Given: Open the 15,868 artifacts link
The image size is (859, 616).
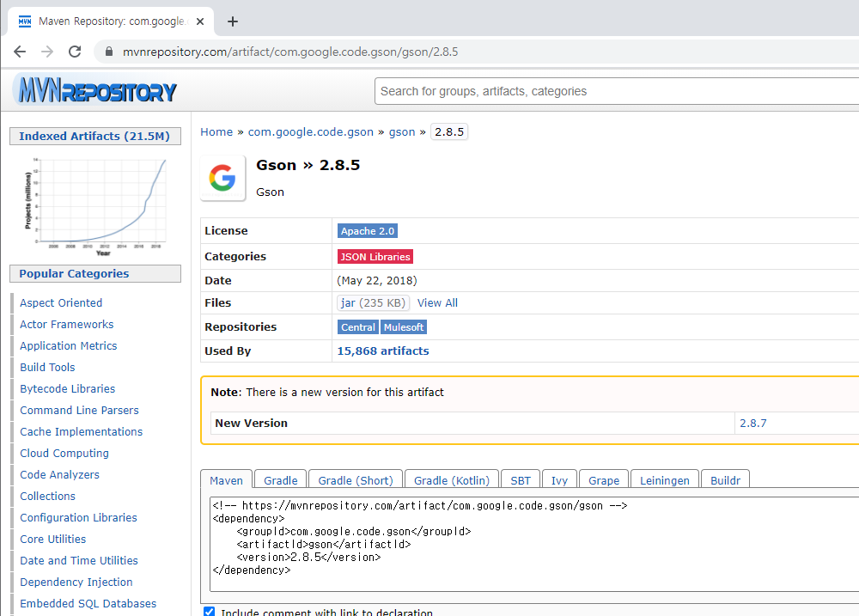Looking at the screenshot, I should 383,351.
